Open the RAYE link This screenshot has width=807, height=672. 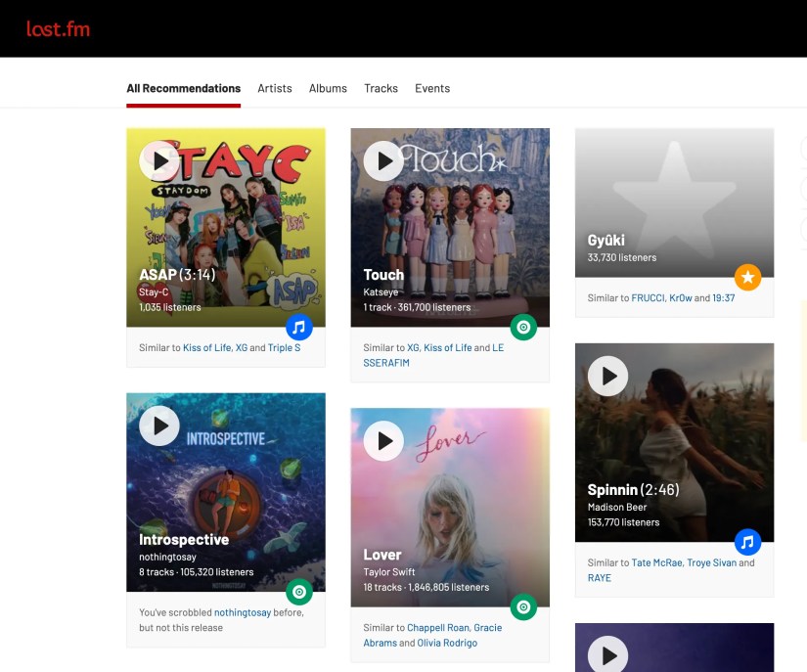pos(600,578)
